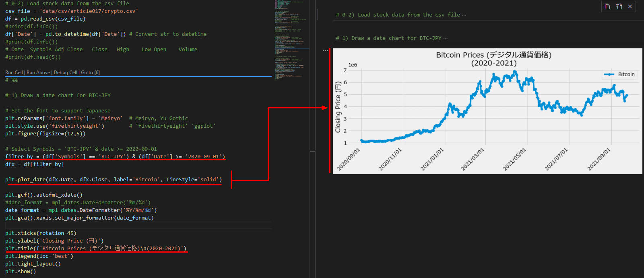
Task: Expand the collapsed cell '# 1) Draw a date chart'
Action: (392, 38)
